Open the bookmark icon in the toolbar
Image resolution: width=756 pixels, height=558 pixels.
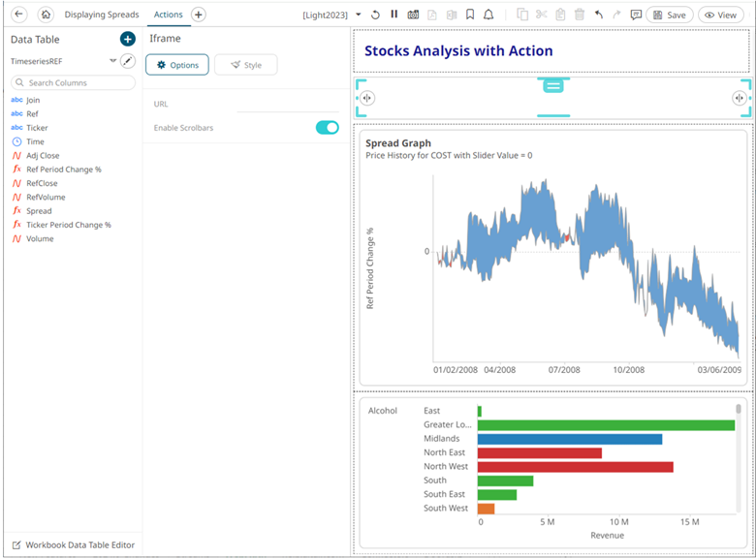[x=469, y=15]
